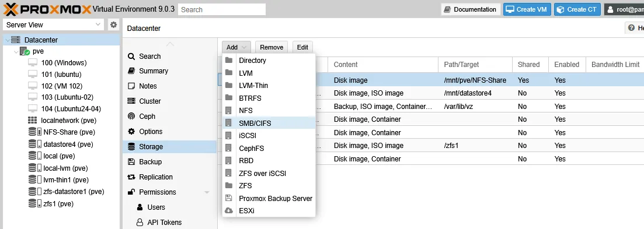The width and height of the screenshot is (644, 229).
Task: Select 101 (lubuntu) VM in tree
Action: pos(62,75)
